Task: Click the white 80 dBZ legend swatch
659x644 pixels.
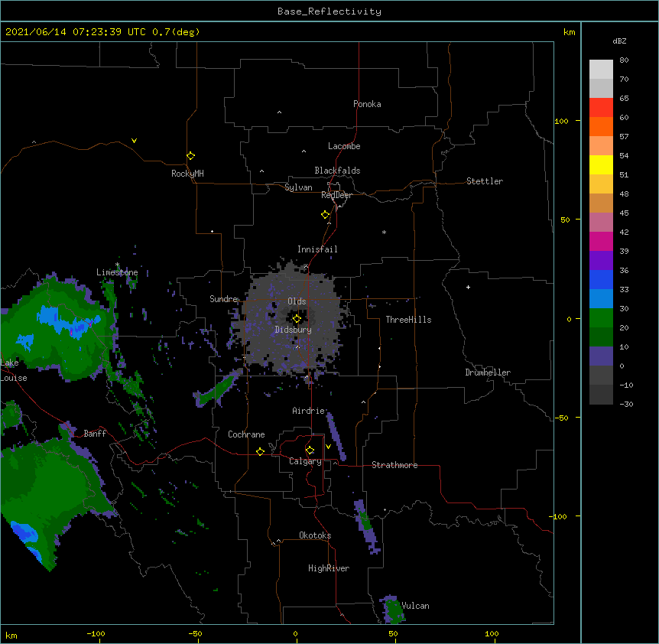Action: click(601, 70)
